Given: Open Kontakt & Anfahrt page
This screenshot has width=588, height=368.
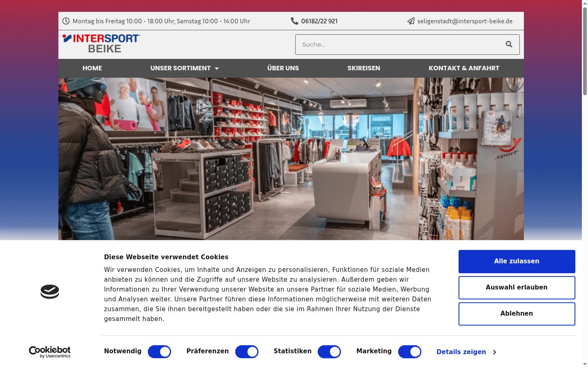Looking at the screenshot, I should pos(464,68).
